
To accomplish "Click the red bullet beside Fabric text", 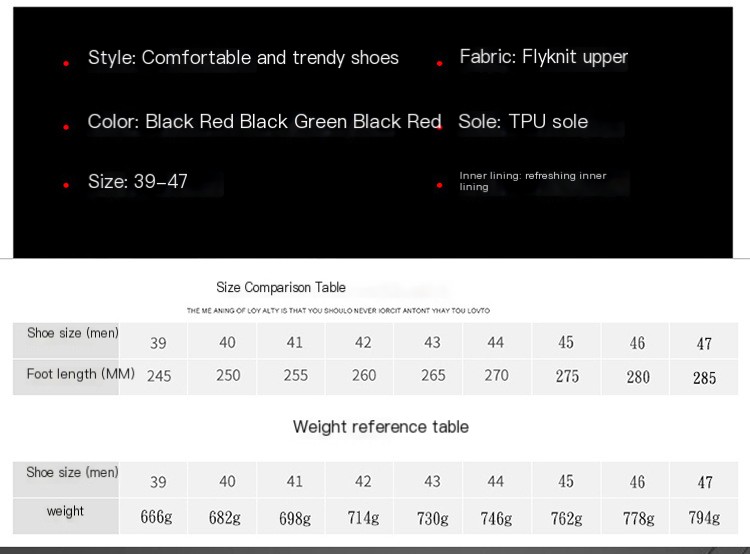I will tap(439, 63).
